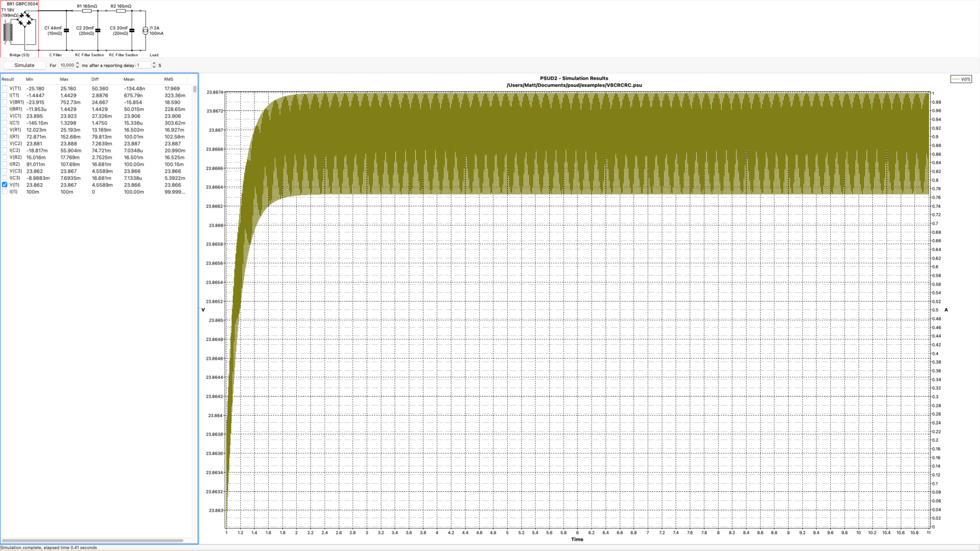The width and height of the screenshot is (980, 551).
Task: Click the 'Time' x-axis label
Action: tap(577, 540)
